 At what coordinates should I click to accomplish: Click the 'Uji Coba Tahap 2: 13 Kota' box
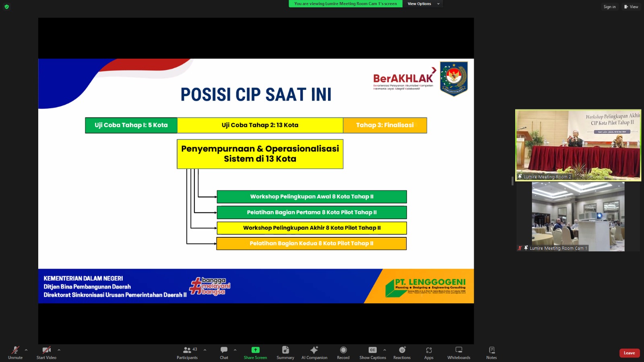(x=260, y=125)
